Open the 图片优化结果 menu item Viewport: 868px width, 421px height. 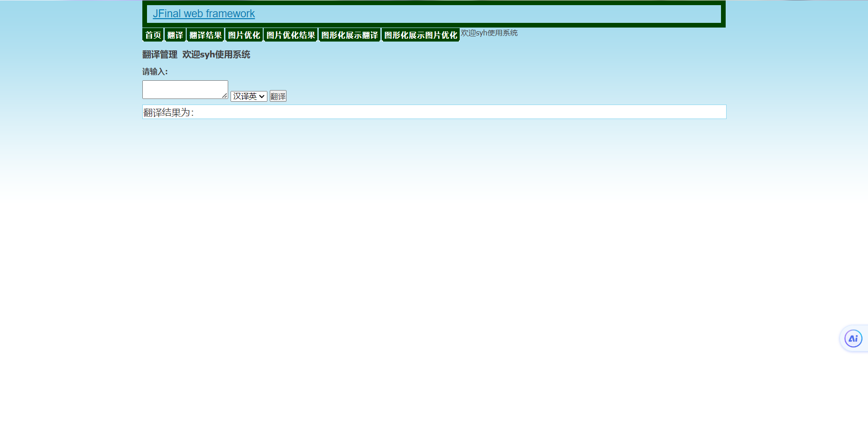point(291,35)
